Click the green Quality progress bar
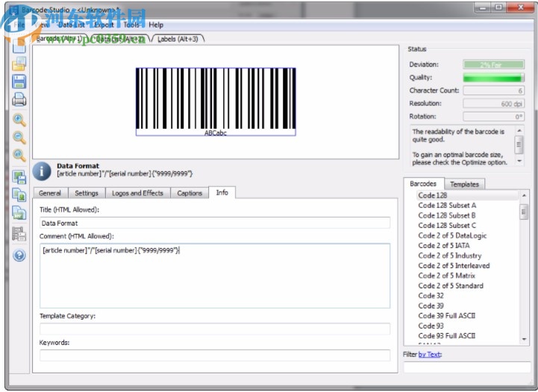Image resolution: width=538 pixels, height=392 pixels. pyautogui.click(x=493, y=78)
